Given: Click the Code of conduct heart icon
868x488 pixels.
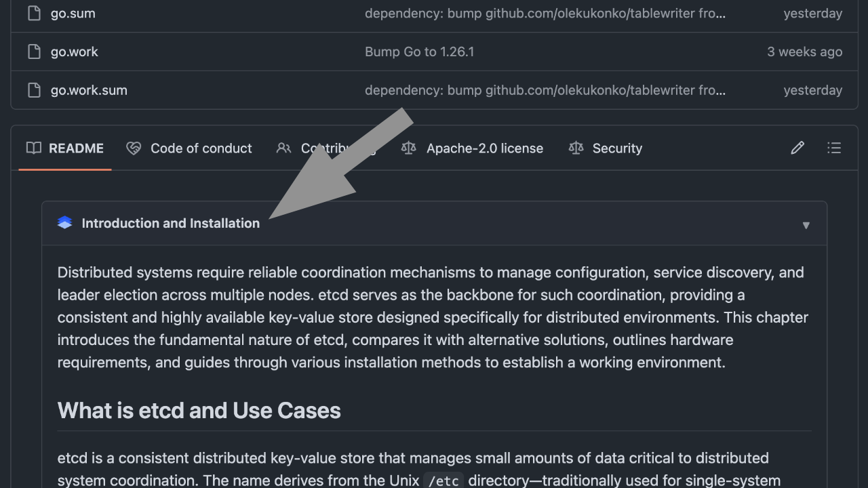Looking at the screenshot, I should [x=134, y=148].
